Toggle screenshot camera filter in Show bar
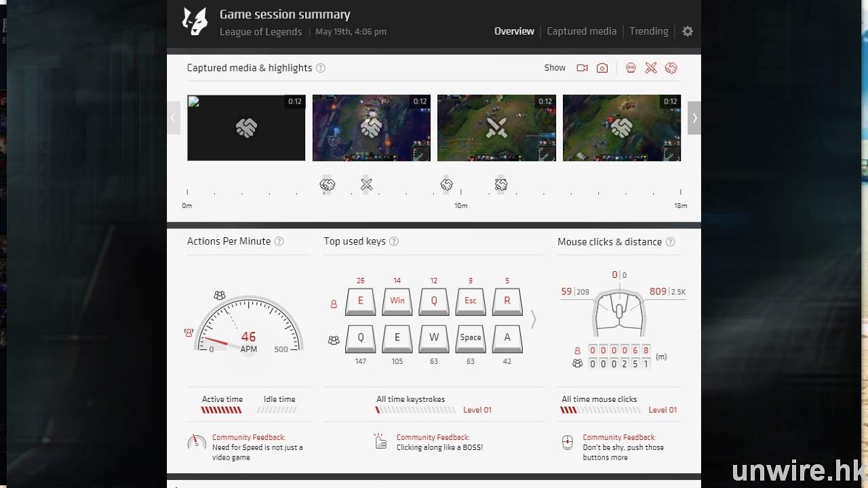This screenshot has width=868, height=488. point(602,68)
